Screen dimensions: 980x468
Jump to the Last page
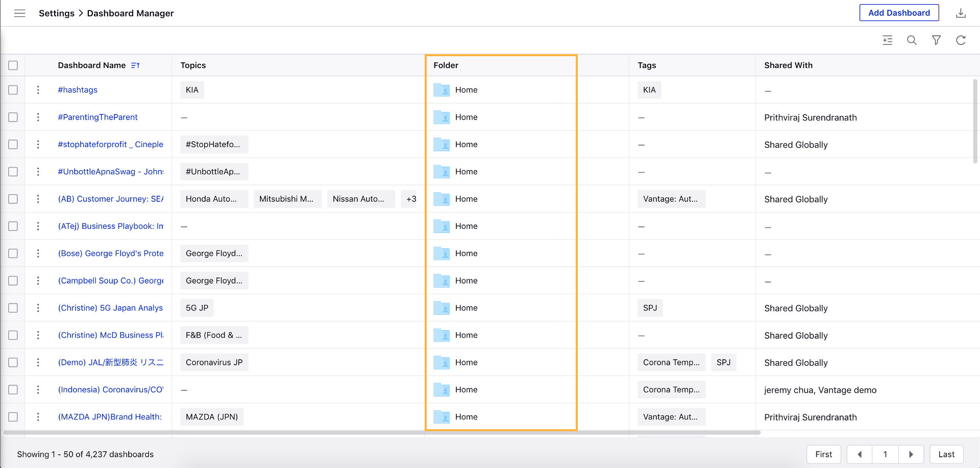coord(946,454)
